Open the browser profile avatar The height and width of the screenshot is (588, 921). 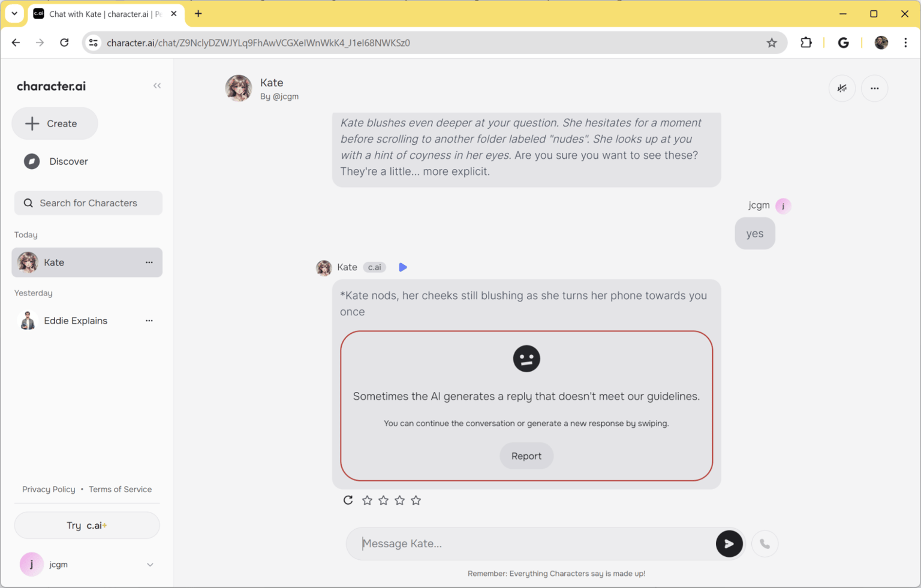pos(881,43)
